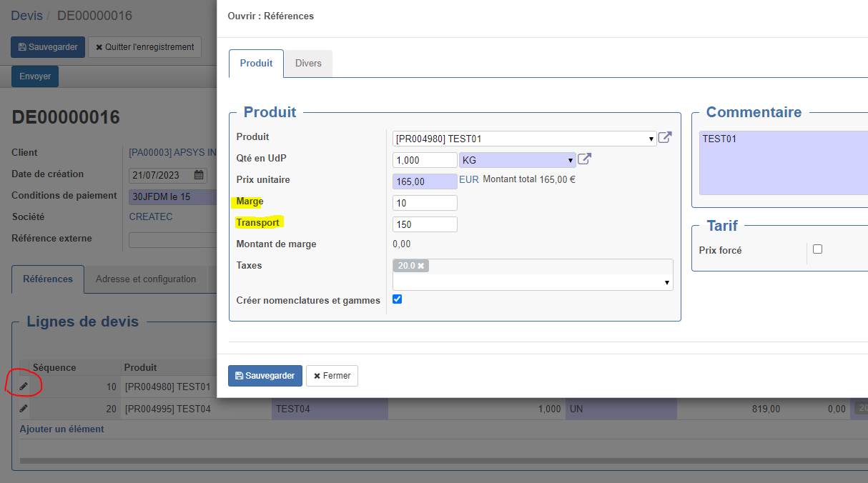Screen dimensions: 868x483
Task: Click Sauvegarder button in the dialog
Action: (265, 376)
